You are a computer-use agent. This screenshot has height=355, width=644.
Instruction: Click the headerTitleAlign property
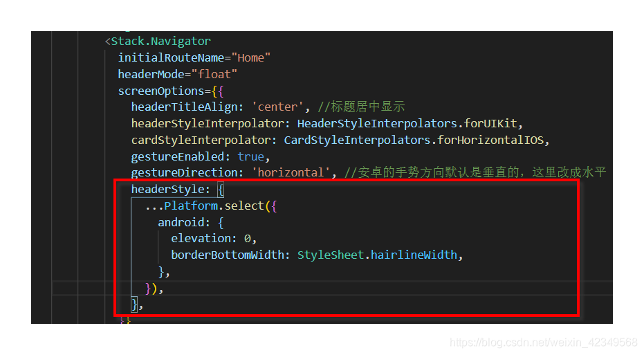coord(184,107)
